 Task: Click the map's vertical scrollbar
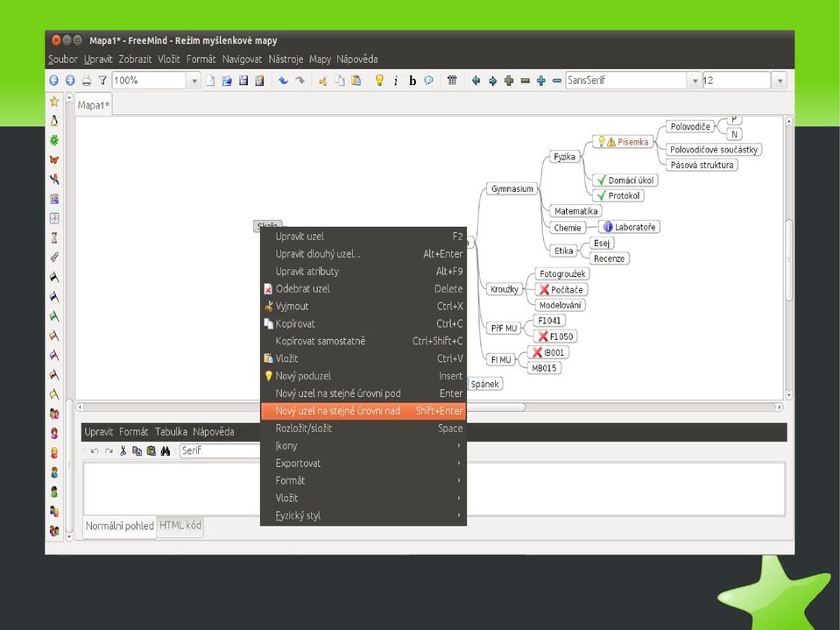click(x=788, y=258)
